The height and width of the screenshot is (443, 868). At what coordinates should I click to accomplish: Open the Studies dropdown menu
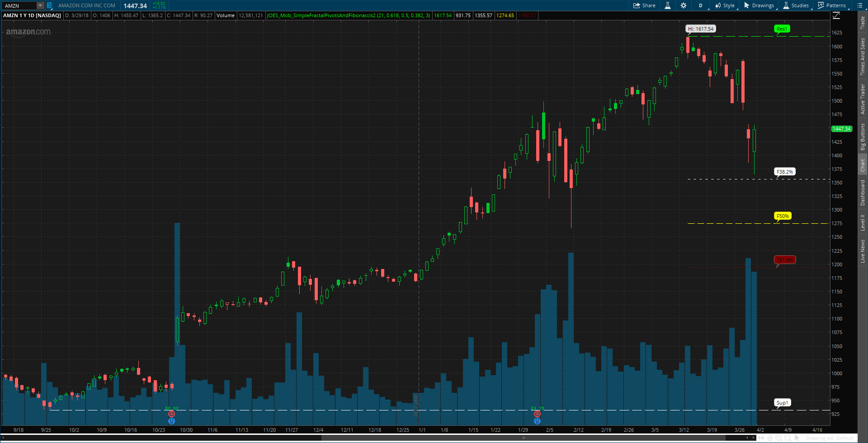pos(796,5)
